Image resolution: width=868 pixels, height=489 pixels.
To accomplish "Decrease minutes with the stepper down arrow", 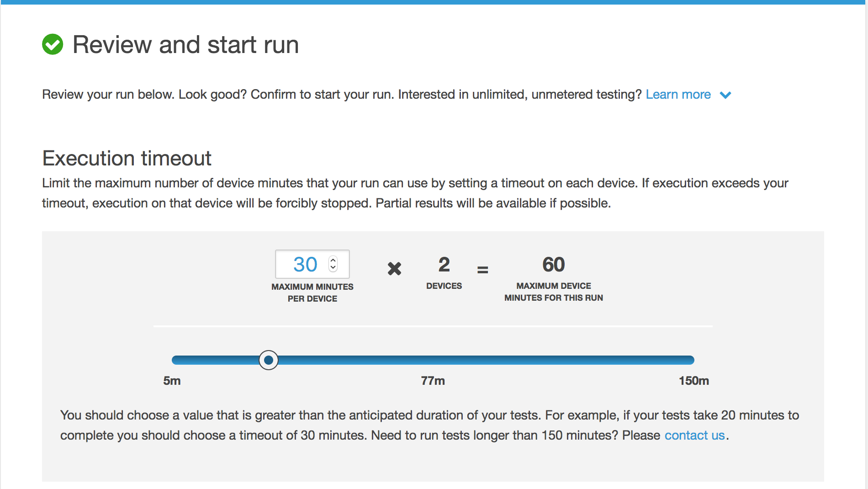I will [333, 268].
